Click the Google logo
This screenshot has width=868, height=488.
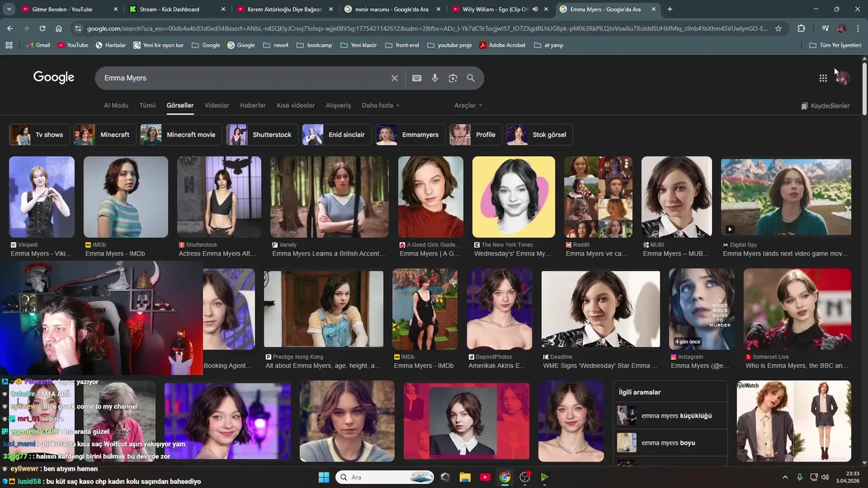[54, 77]
